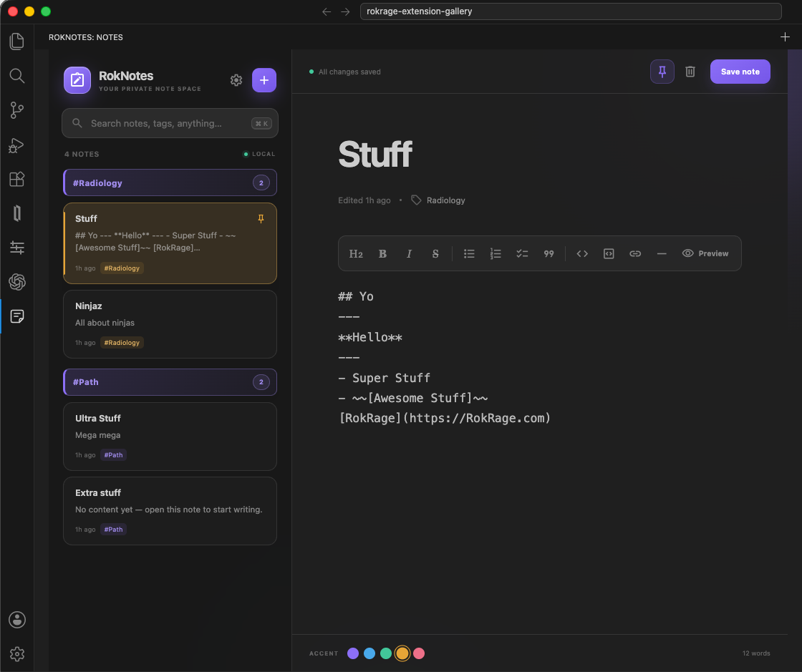This screenshot has width=802, height=672.
Task: Open the Search icon in activity bar
Action: [x=17, y=76]
